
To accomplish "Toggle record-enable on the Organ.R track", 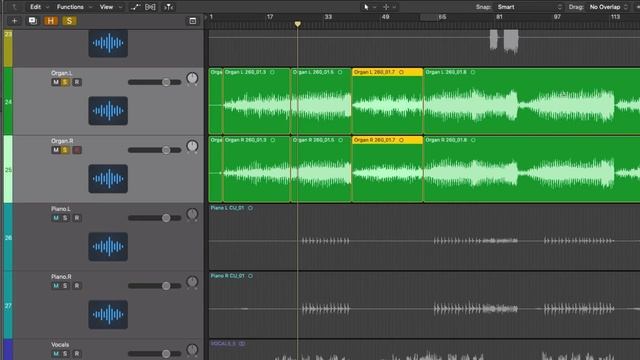I will click(77, 150).
